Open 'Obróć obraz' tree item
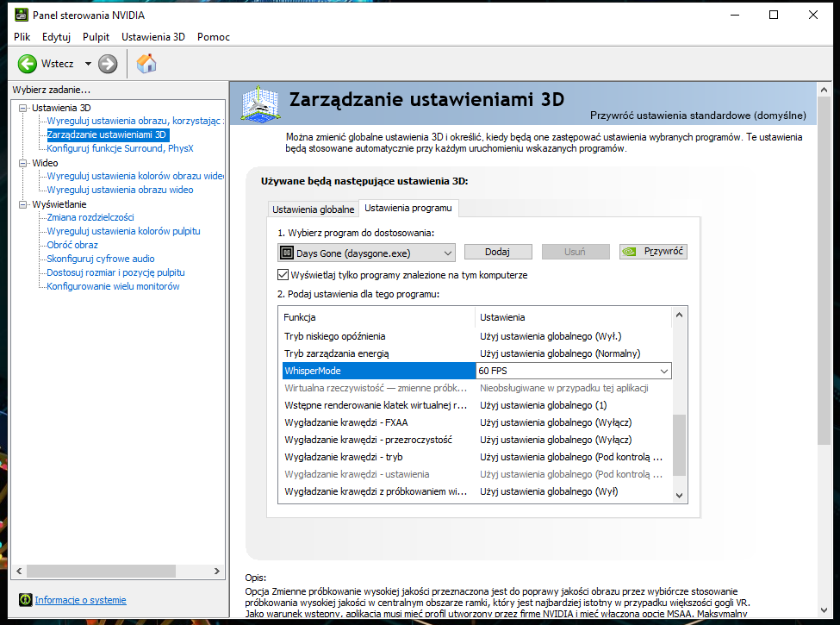Image resolution: width=840 pixels, height=625 pixels. pos(72,245)
